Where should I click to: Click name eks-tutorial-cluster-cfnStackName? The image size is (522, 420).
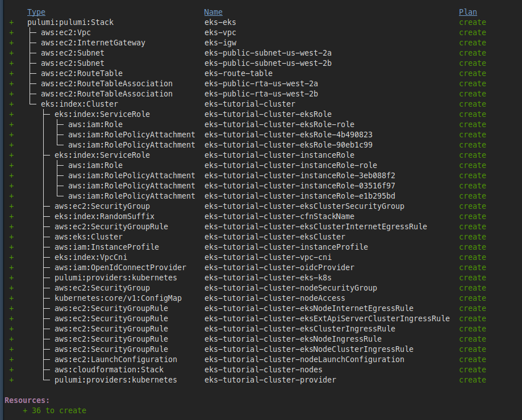click(279, 216)
